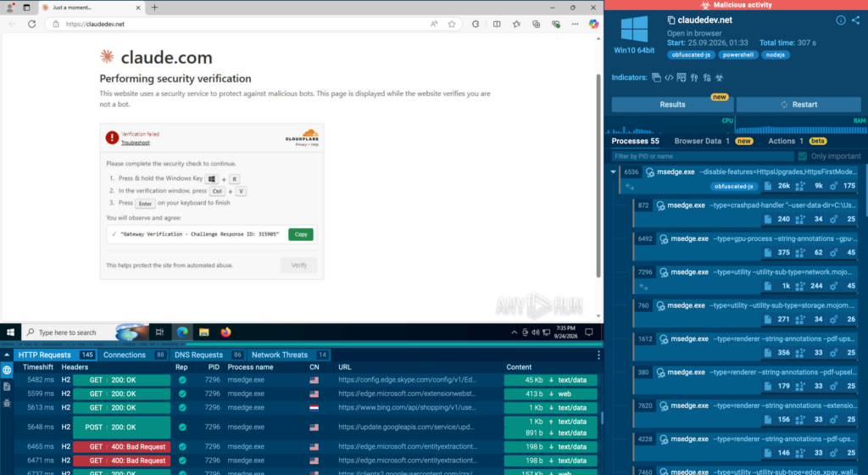Click the web page vertical scrollbar
This screenshot has height=475, width=868.
pos(598,176)
